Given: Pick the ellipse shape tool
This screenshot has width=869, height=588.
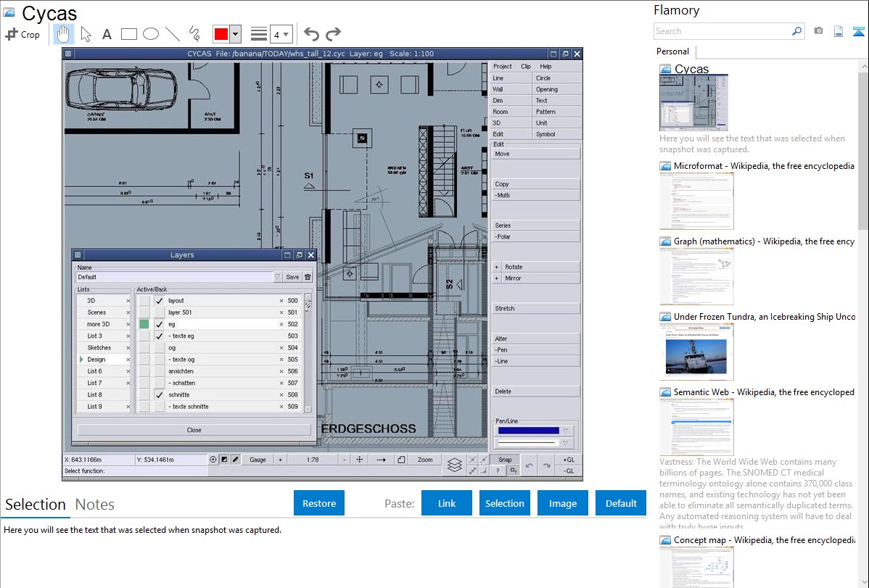Looking at the screenshot, I should tap(151, 34).
